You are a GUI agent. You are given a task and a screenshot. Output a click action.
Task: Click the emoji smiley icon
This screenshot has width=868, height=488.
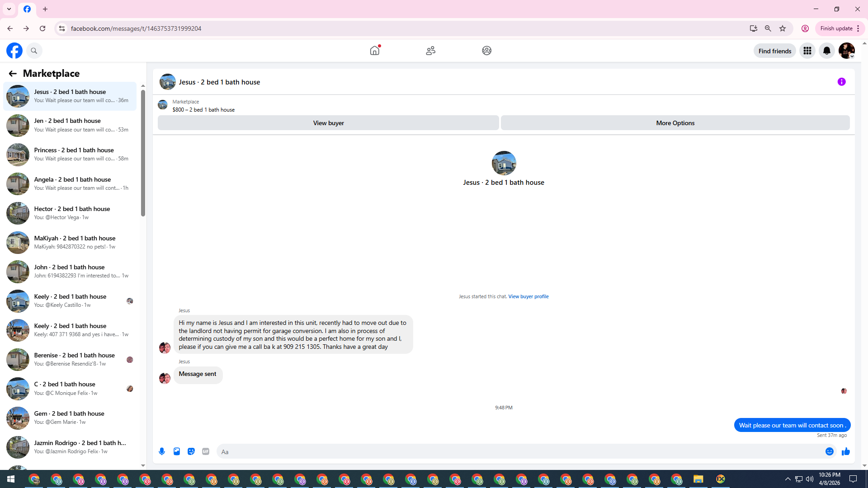coord(829,451)
